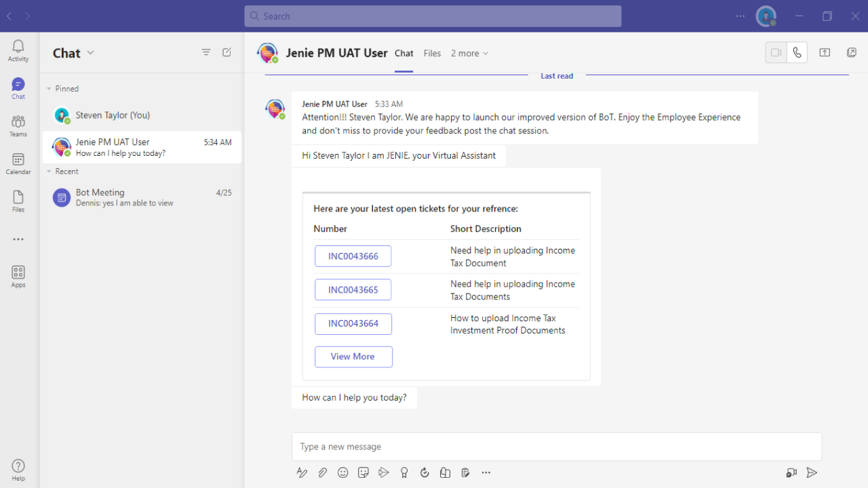The width and height of the screenshot is (868, 488).
Task: Open the Bot Meeting chat
Action: [x=142, y=197]
